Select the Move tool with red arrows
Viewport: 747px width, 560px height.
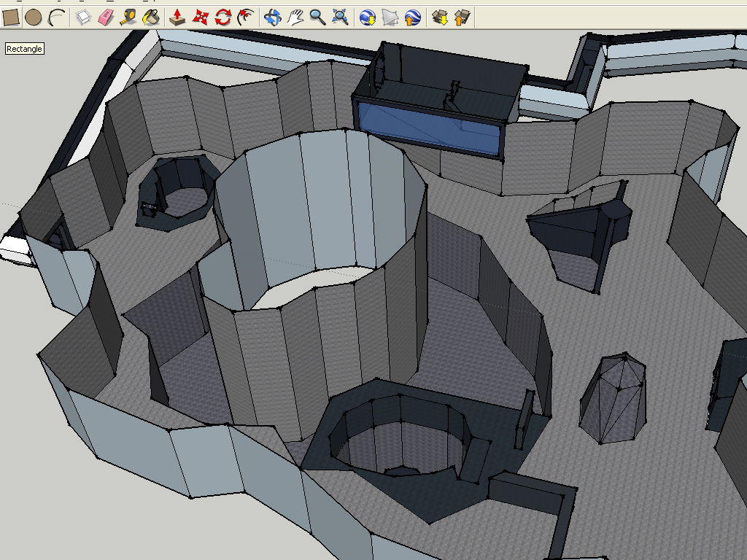click(x=201, y=17)
